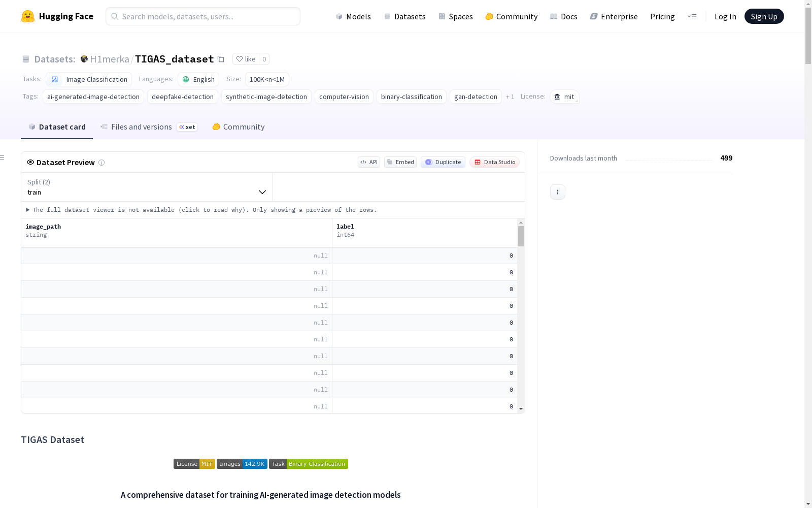Focus the search models input field
The width and height of the screenshot is (812, 508).
203,16
